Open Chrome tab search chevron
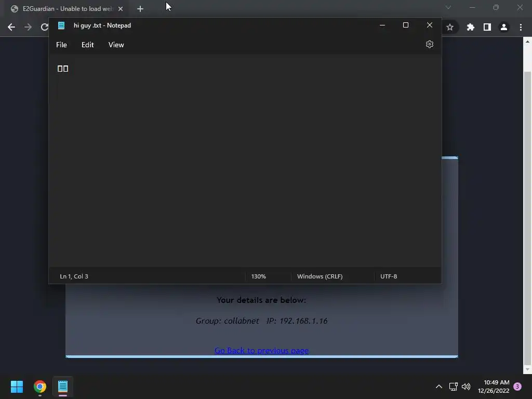Viewport: 532px width, 399px height. (448, 7)
